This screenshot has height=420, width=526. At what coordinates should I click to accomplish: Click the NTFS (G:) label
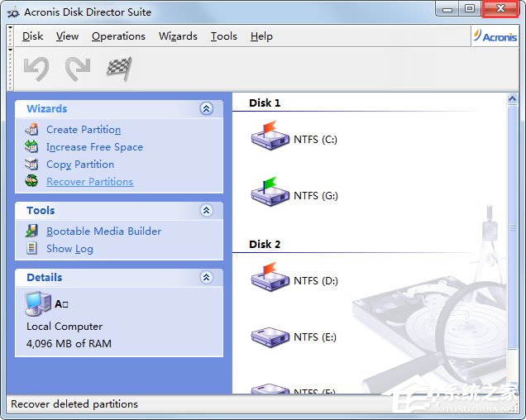(x=316, y=195)
